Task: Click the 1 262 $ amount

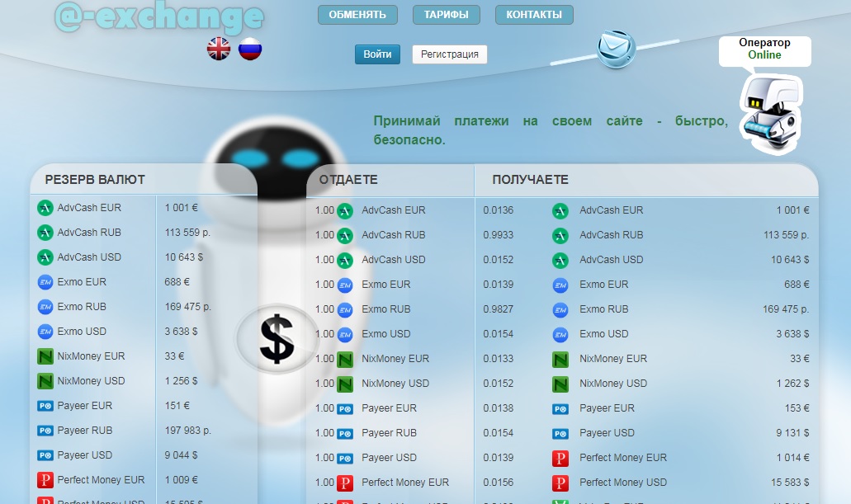Action: click(x=792, y=384)
